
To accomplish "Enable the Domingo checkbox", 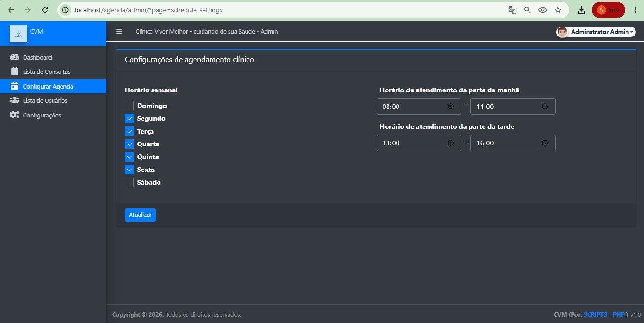I will [x=129, y=106].
